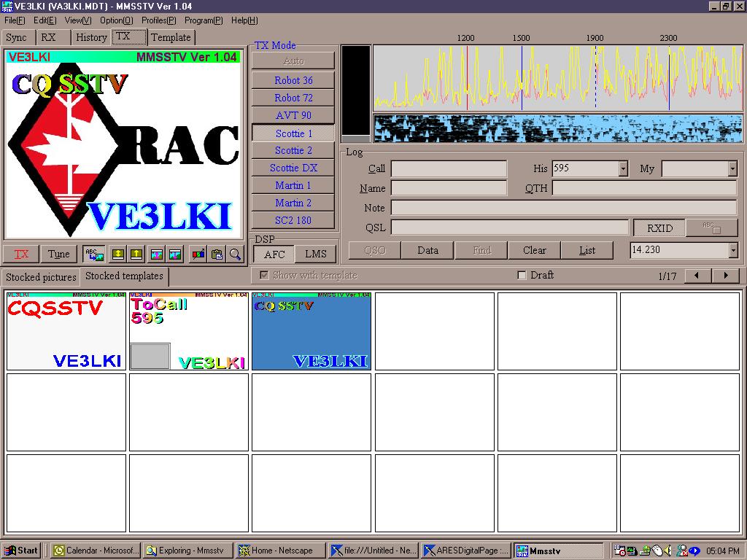Enable the Draft checkbox
This screenshot has width=747, height=560.
[x=522, y=275]
